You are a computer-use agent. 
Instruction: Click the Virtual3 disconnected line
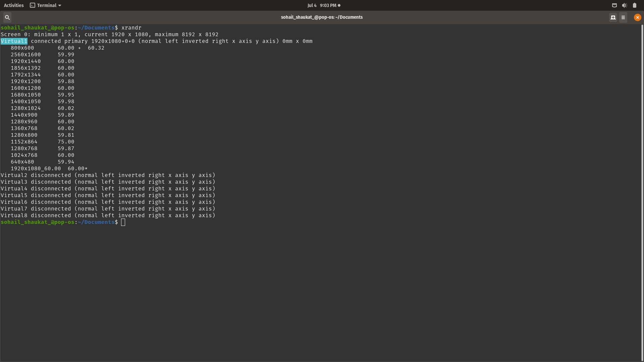tap(108, 182)
